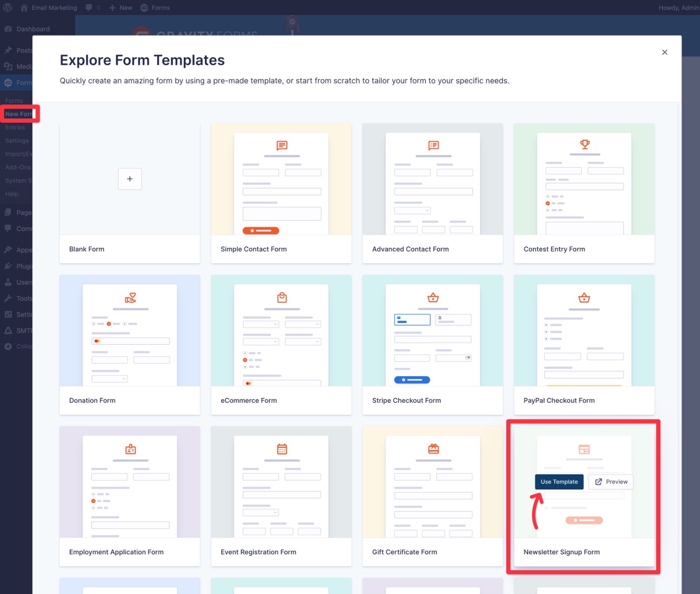Click the basket icon on PayPal Checkout Form
The width and height of the screenshot is (700, 594).
[x=584, y=297]
